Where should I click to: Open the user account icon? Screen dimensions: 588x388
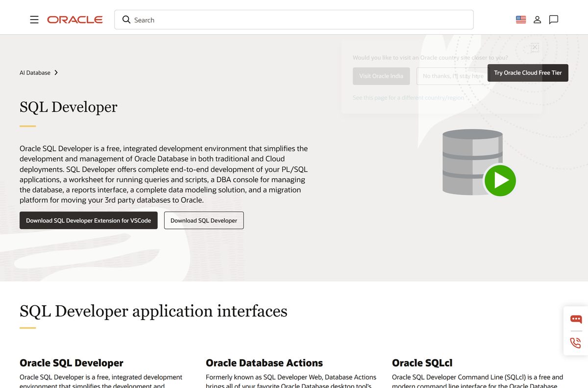(538, 20)
